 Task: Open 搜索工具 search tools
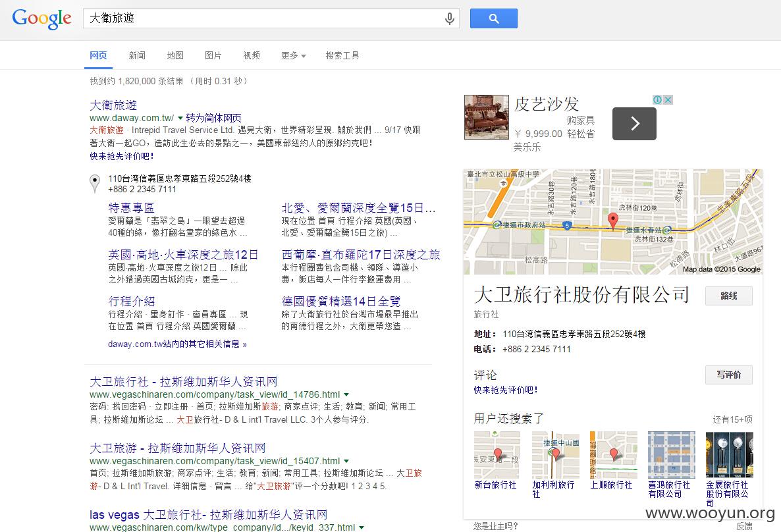pos(342,55)
